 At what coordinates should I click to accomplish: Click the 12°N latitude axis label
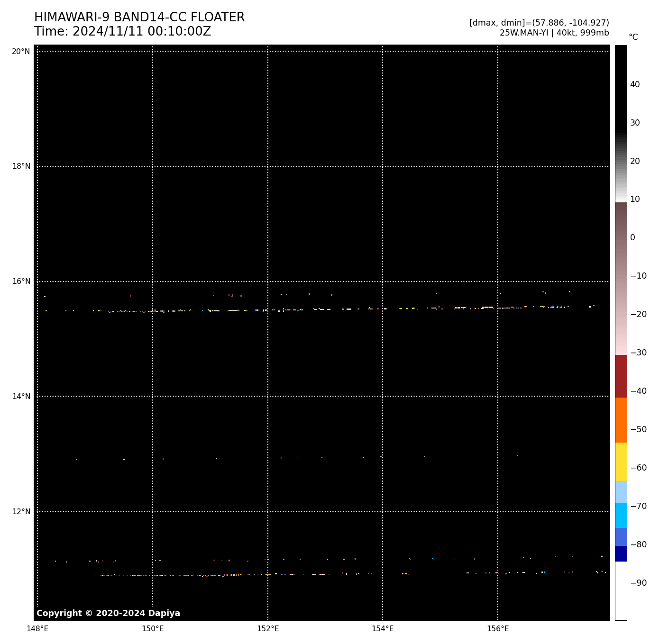[x=21, y=512]
